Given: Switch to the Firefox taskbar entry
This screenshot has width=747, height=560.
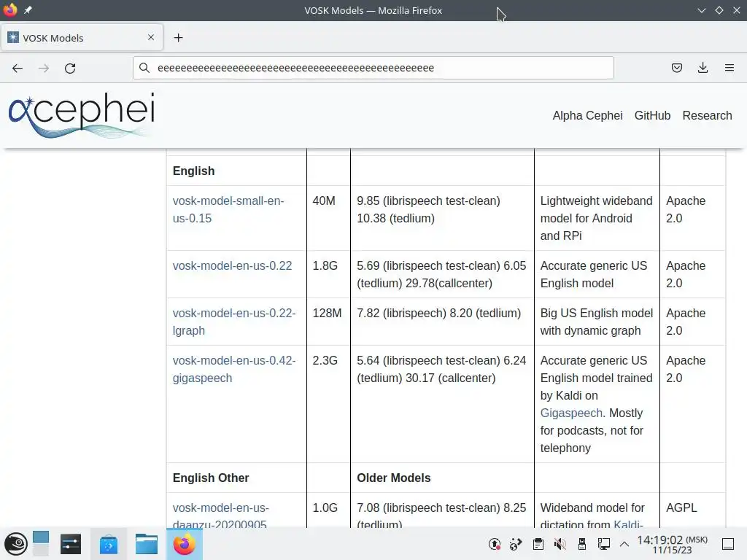Looking at the screenshot, I should [x=185, y=544].
